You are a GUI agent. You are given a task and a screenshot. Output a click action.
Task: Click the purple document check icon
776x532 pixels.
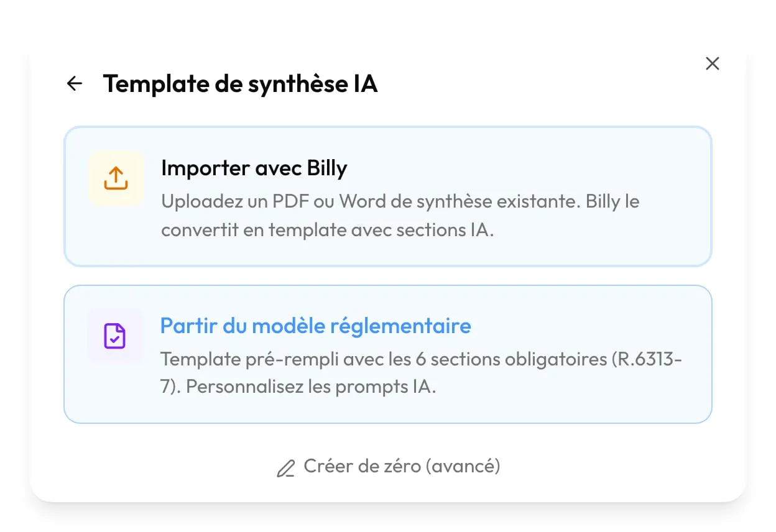click(115, 336)
